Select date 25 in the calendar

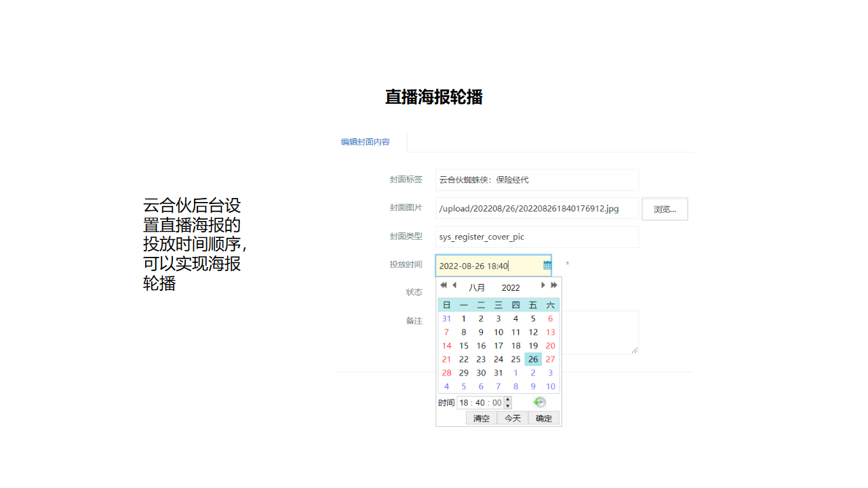coord(516,359)
